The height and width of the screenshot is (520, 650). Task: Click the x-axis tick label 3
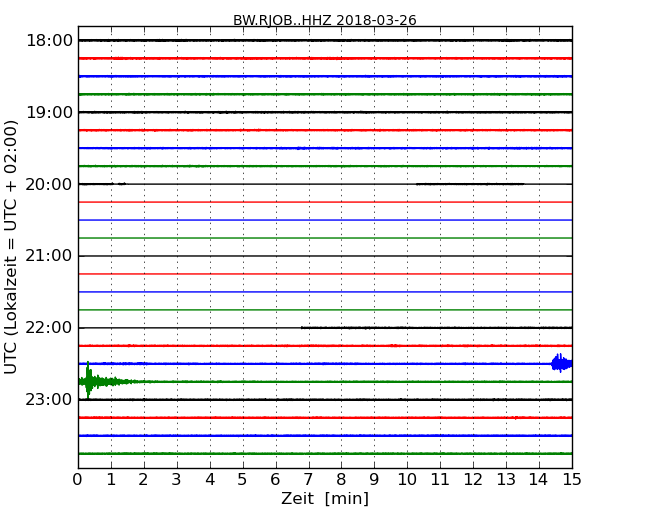(x=177, y=480)
